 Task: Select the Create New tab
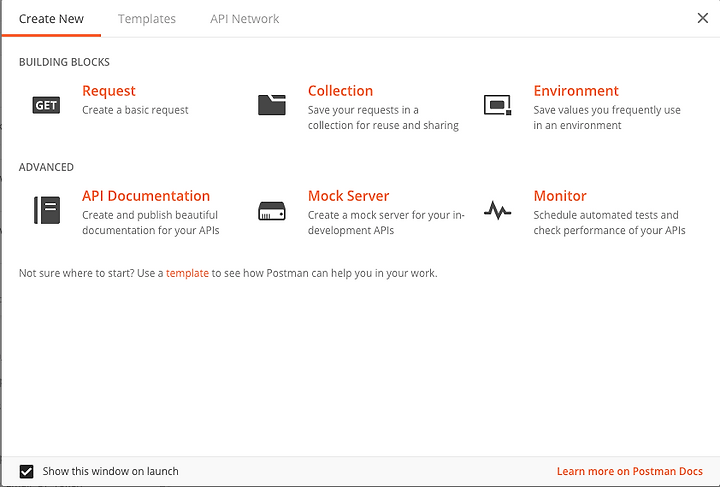51,19
